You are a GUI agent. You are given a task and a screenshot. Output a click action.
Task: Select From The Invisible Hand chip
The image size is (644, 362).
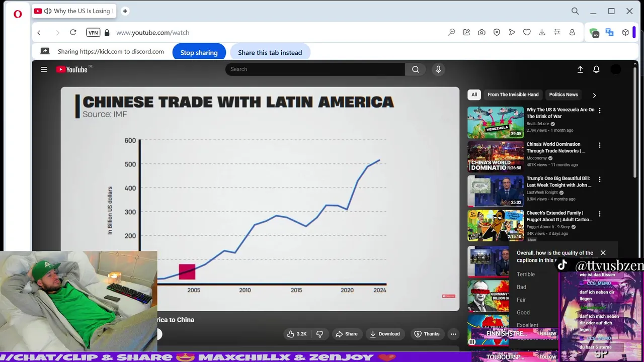(513, 95)
